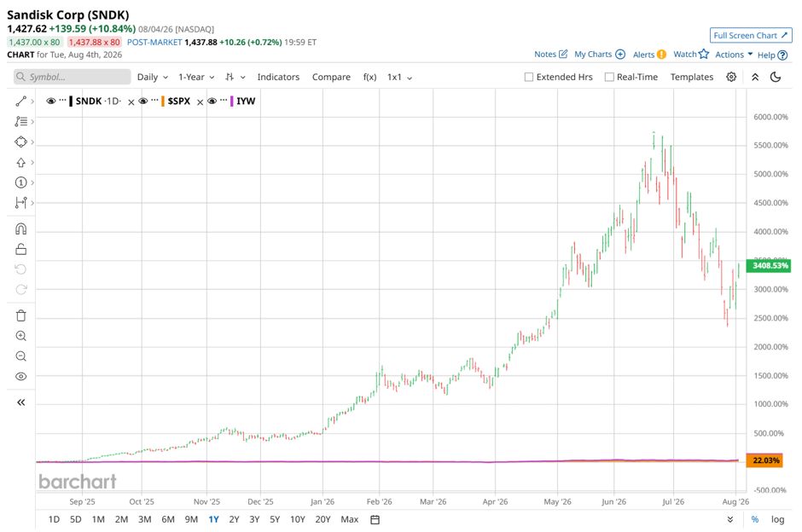Image resolution: width=802 pixels, height=532 pixels.
Task: Click the Symbol search input field
Action: tap(73, 77)
